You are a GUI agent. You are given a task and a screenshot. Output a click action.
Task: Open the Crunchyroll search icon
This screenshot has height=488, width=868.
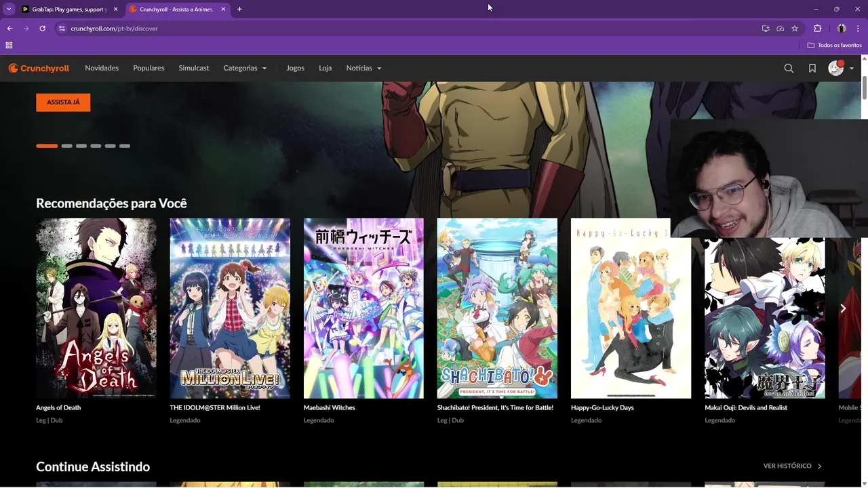pos(789,68)
